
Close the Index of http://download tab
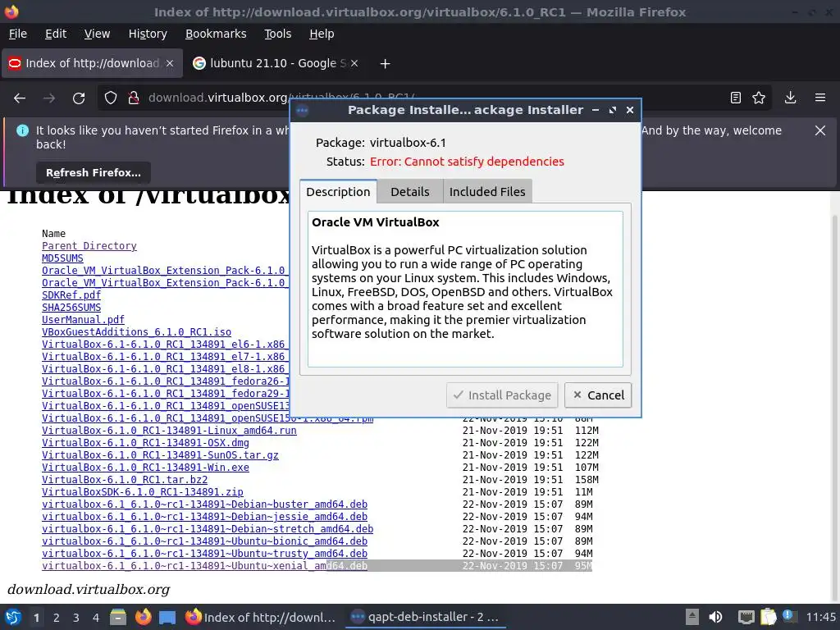[x=170, y=63]
